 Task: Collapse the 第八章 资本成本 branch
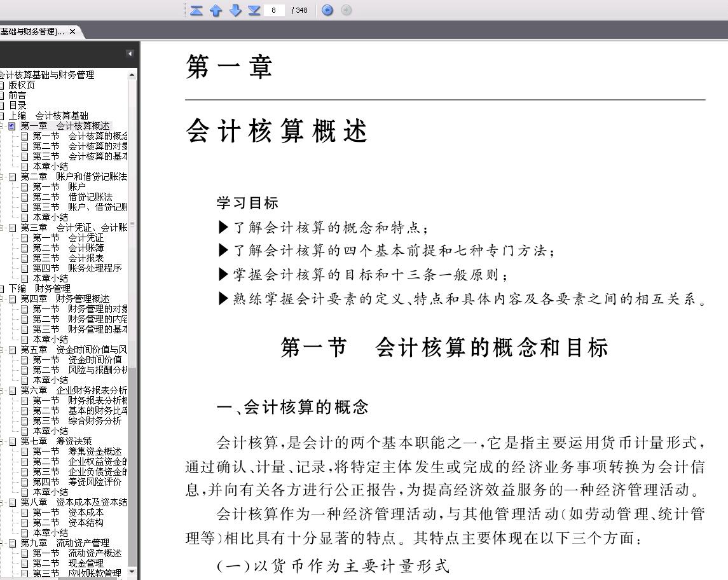1,502
